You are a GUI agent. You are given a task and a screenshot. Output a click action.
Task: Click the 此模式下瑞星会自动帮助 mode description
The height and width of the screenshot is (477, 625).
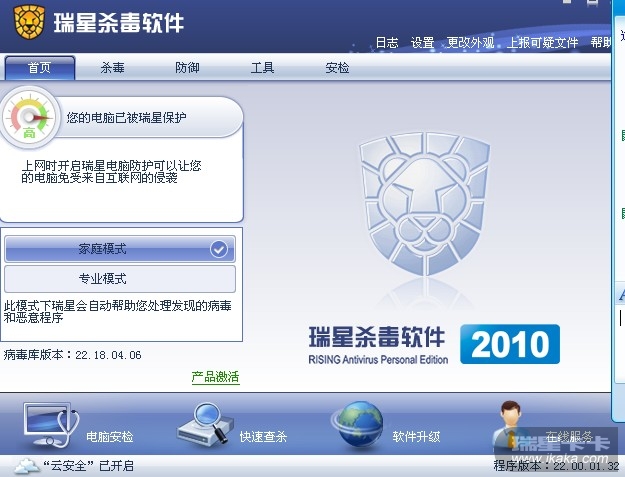coord(118,312)
